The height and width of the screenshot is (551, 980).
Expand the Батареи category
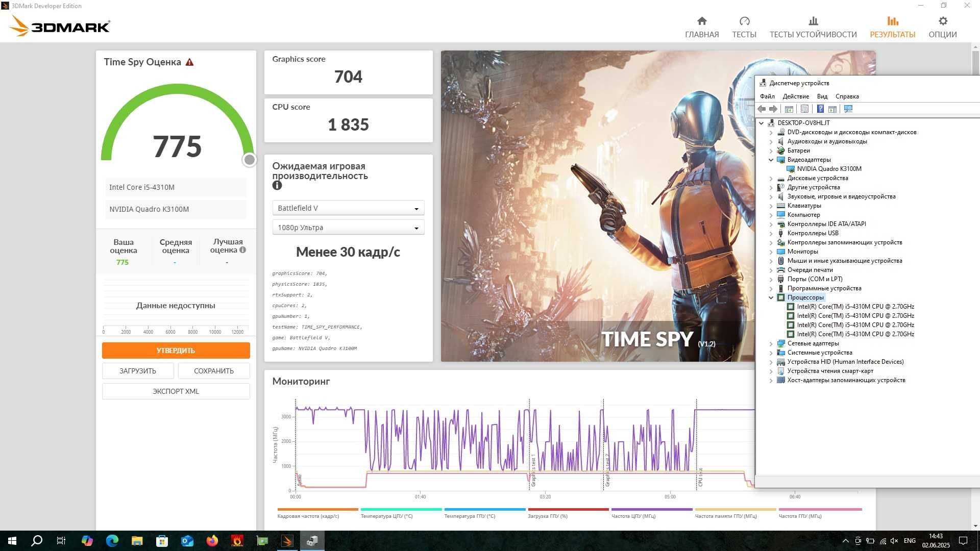tap(771, 151)
